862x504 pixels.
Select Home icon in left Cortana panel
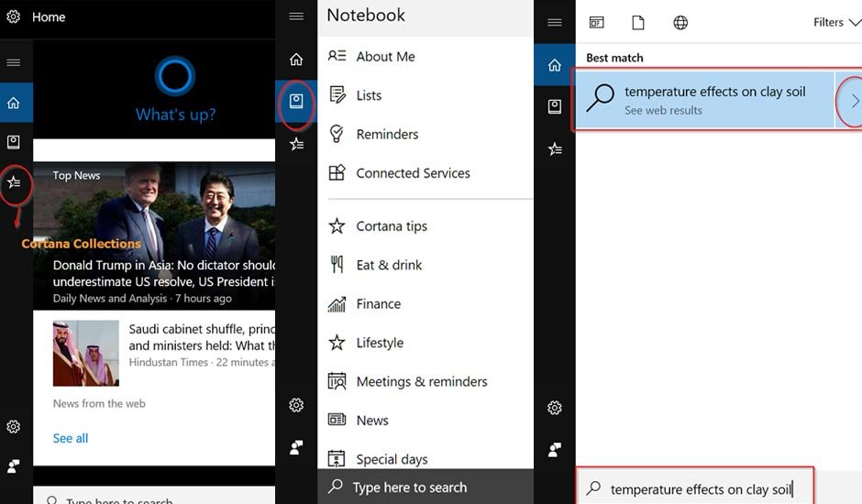pyautogui.click(x=13, y=103)
